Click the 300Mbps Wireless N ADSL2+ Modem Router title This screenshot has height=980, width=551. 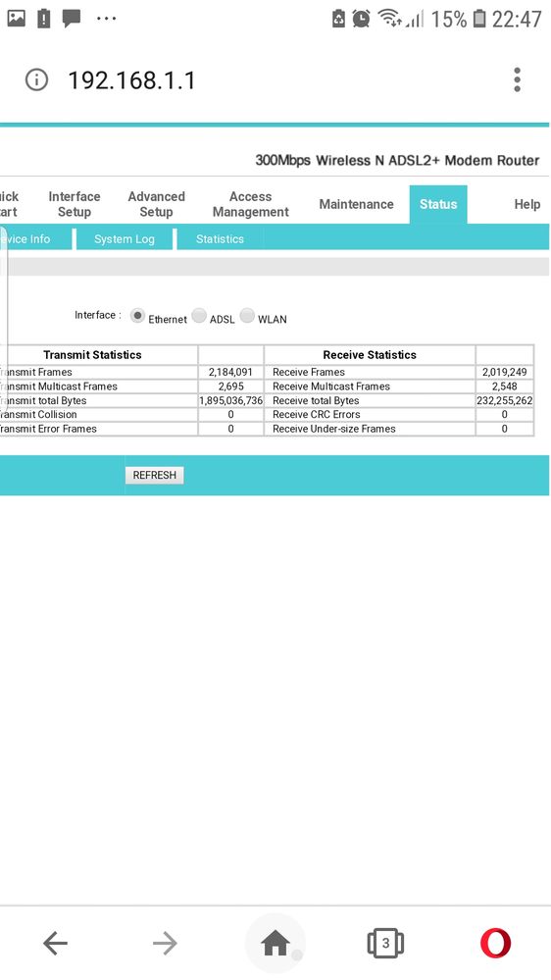397,160
